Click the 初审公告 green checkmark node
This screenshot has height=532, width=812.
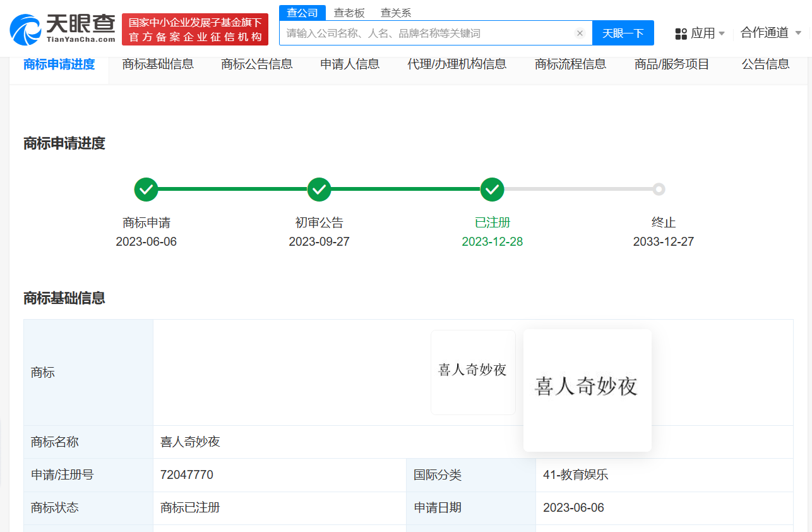[319, 189]
